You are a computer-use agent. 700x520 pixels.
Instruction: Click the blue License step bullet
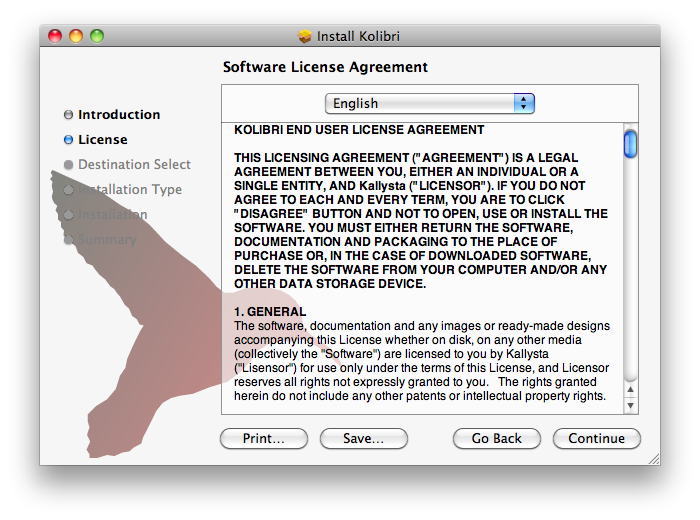[x=68, y=140]
